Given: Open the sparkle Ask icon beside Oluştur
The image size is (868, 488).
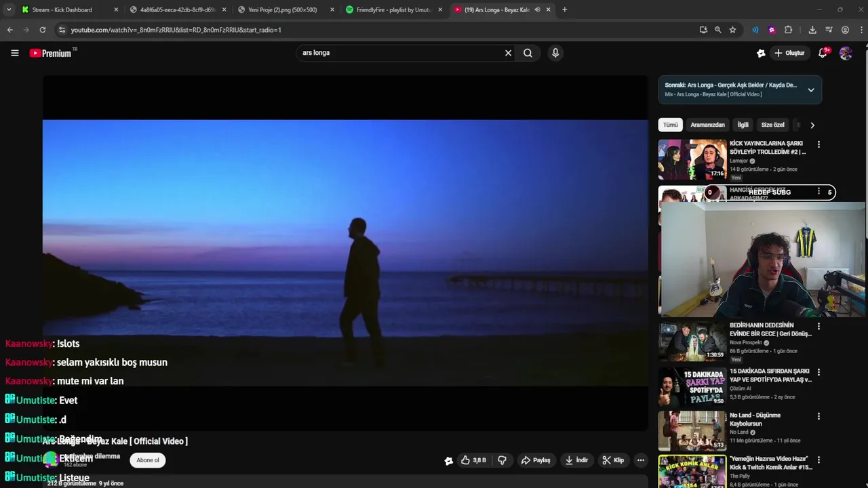Looking at the screenshot, I should coord(761,53).
